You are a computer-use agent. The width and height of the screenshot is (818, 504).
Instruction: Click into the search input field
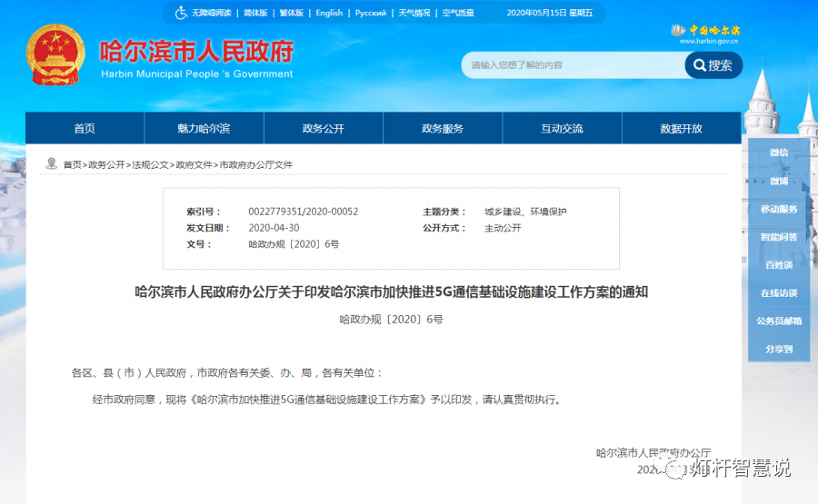(x=573, y=65)
